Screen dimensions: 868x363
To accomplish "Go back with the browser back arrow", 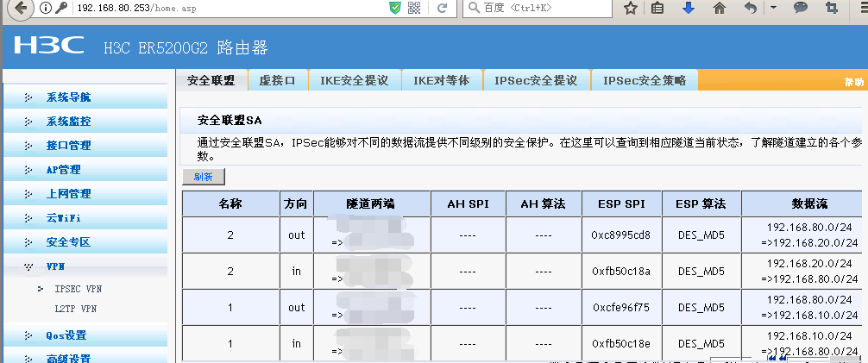I will pyautogui.click(x=20, y=8).
